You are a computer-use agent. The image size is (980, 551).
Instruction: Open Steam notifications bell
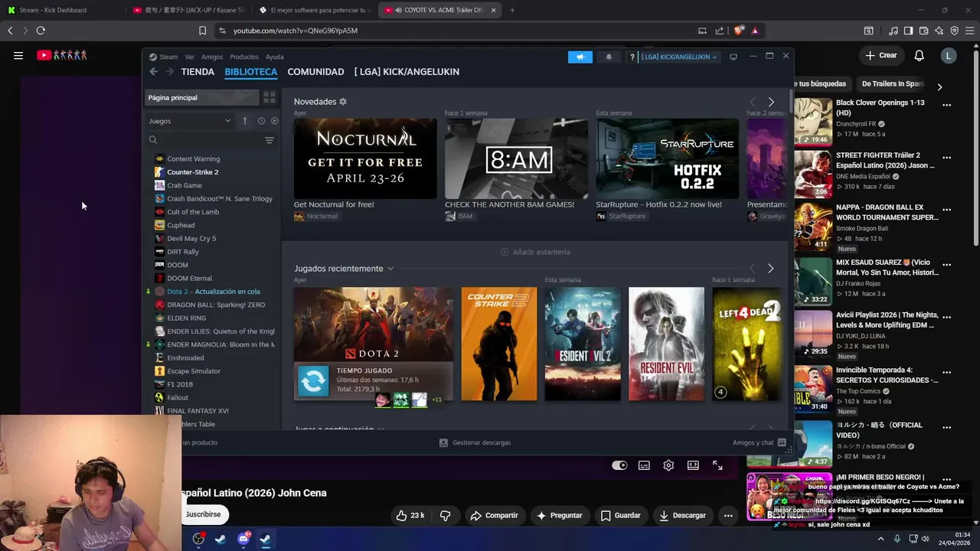[609, 57]
